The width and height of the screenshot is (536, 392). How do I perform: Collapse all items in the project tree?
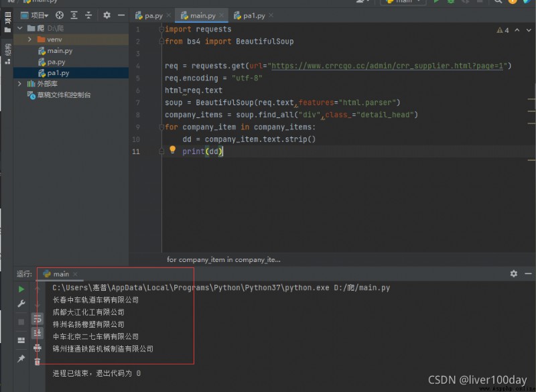pos(88,15)
